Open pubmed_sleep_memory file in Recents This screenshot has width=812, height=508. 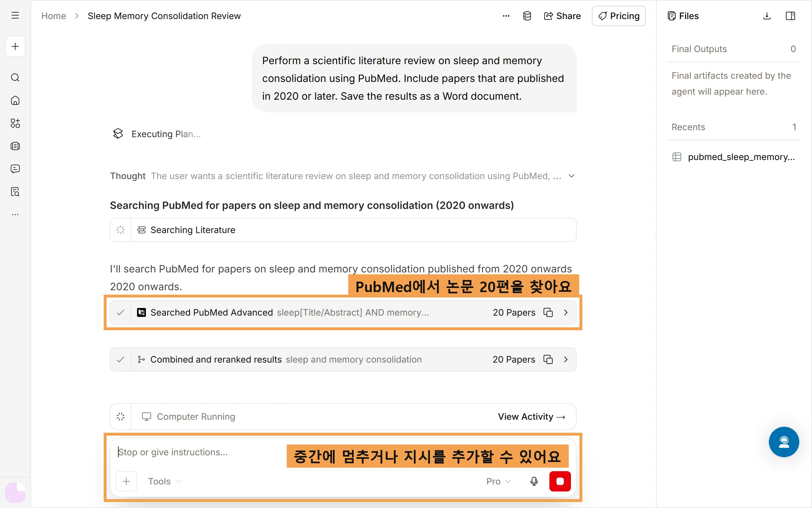(733, 157)
